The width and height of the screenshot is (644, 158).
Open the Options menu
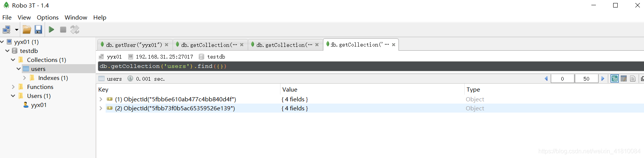tap(47, 18)
